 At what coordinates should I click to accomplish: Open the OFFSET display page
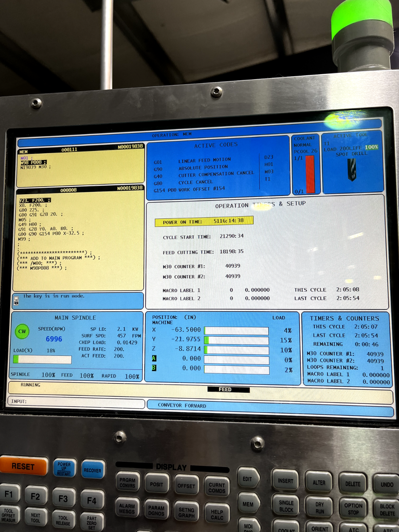click(x=186, y=486)
